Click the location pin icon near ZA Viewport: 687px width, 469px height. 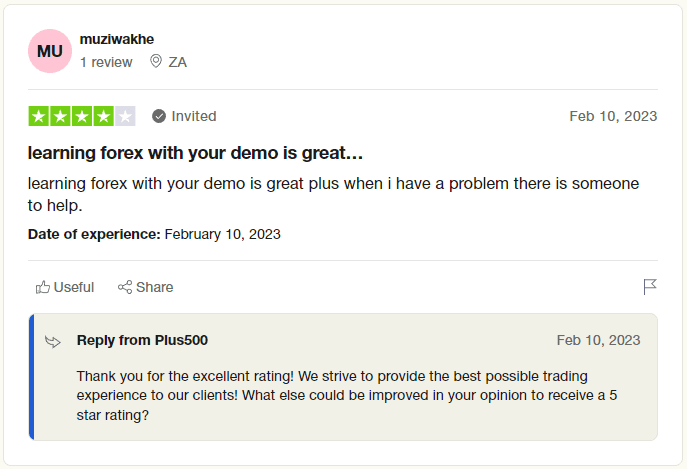point(155,62)
